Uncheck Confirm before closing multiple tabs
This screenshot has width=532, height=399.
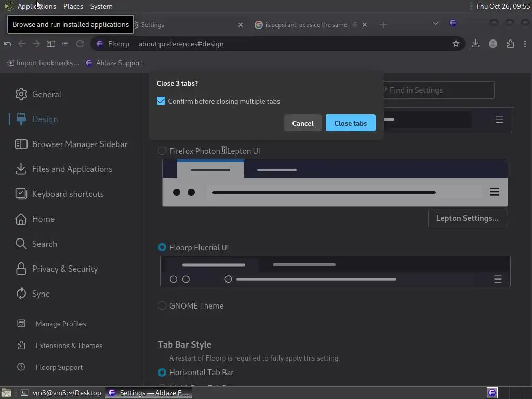click(x=161, y=101)
